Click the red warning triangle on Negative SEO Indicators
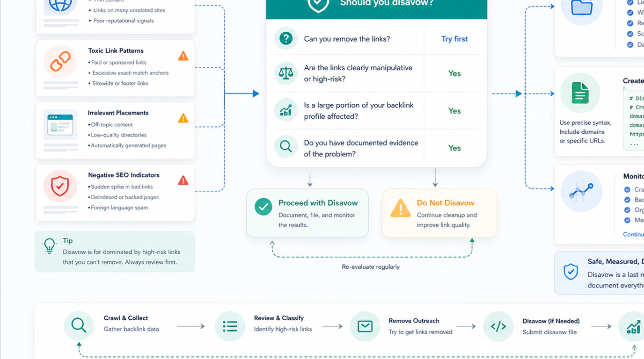644x359 pixels. pos(183,180)
